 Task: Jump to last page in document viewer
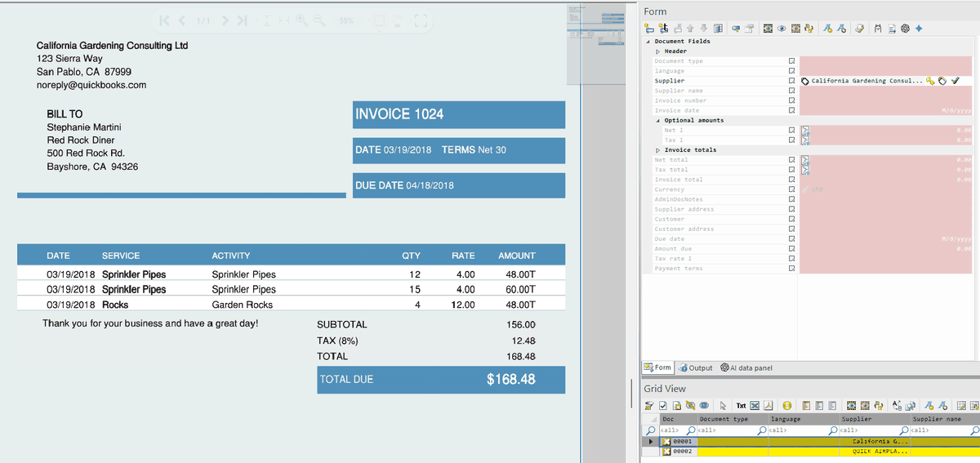pyautogui.click(x=242, y=20)
